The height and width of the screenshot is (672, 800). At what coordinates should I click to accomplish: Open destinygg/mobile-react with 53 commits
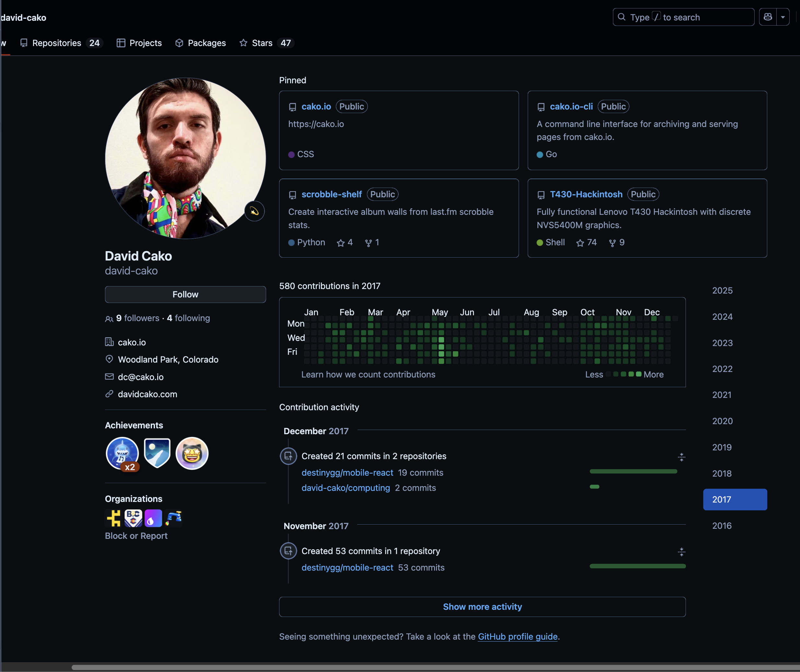[x=347, y=568]
